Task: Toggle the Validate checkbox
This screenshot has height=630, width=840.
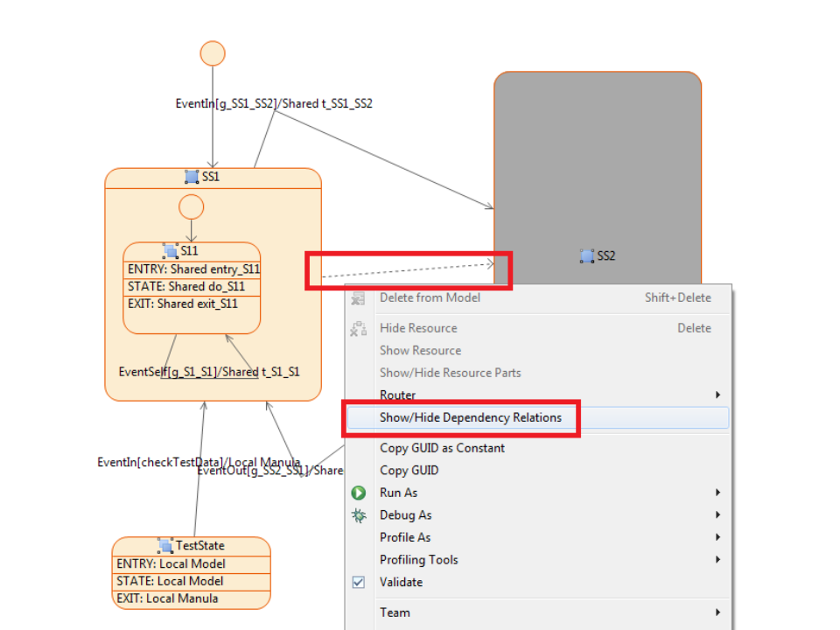Action: coord(359,583)
